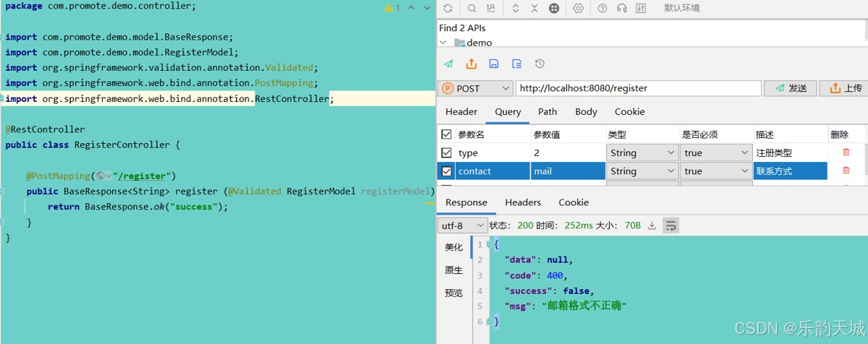This screenshot has width=868, height=344.
Task: Switch to the Path request tab
Action: pos(548,111)
